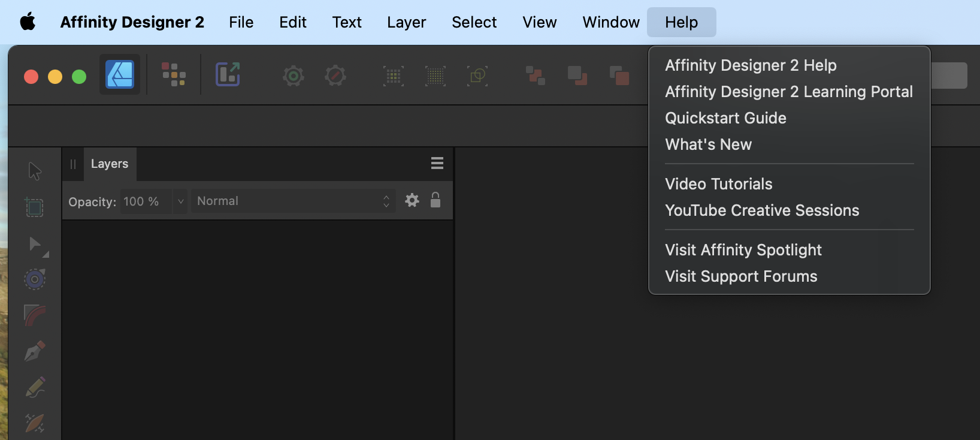Close the window with red button
The width and height of the screenshot is (980, 440).
[x=31, y=77]
